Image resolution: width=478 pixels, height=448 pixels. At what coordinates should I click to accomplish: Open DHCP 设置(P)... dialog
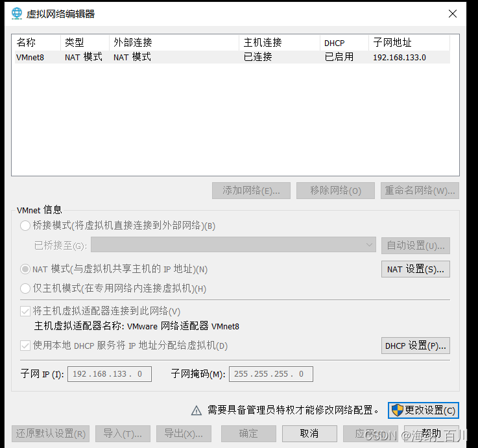click(x=416, y=346)
